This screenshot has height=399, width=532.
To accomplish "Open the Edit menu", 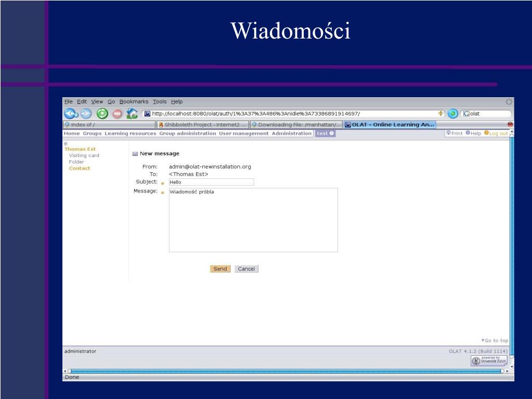I will click(x=82, y=101).
